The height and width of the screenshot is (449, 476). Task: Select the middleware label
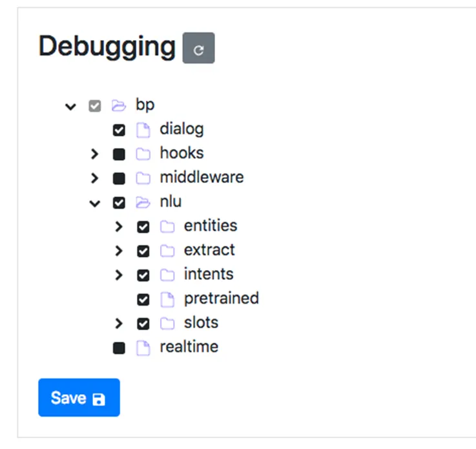[202, 177]
